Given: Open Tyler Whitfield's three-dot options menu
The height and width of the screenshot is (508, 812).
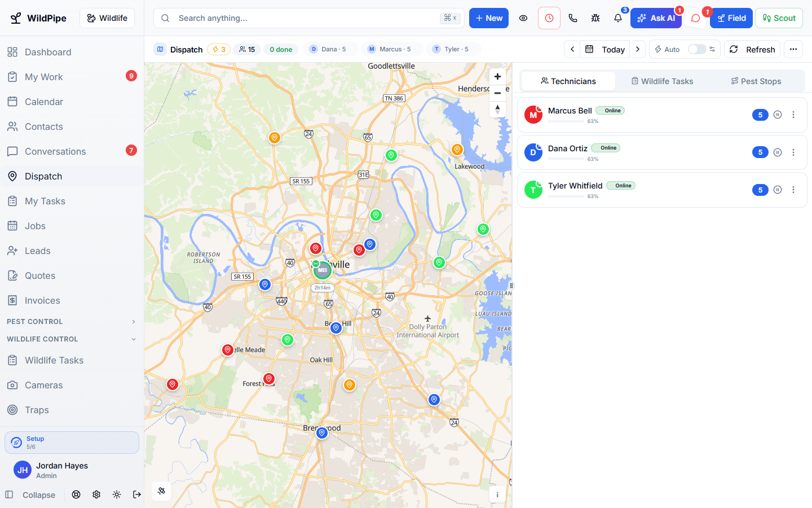Looking at the screenshot, I should (x=793, y=190).
